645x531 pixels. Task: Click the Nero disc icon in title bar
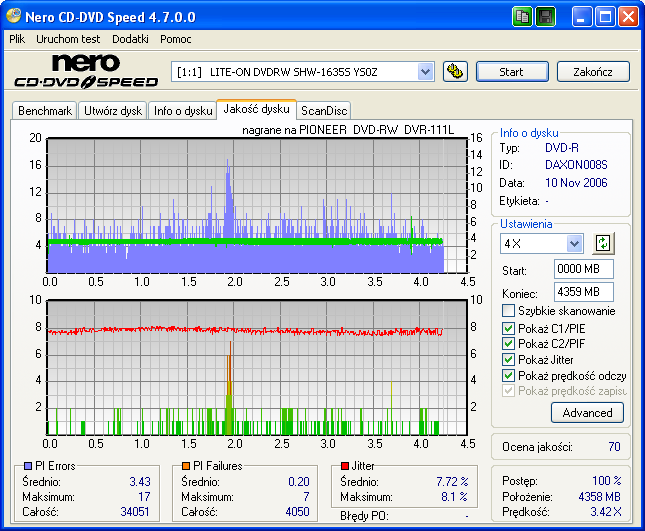click(13, 16)
